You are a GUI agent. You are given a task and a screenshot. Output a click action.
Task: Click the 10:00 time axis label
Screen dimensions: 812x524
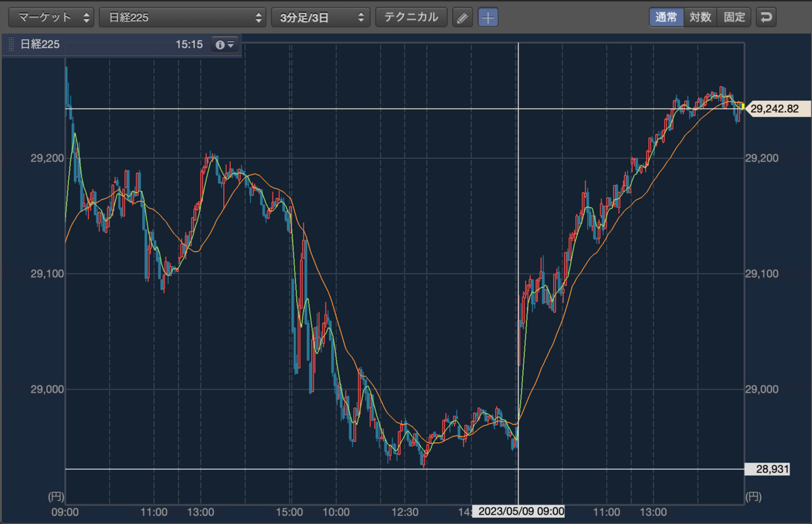point(336,511)
